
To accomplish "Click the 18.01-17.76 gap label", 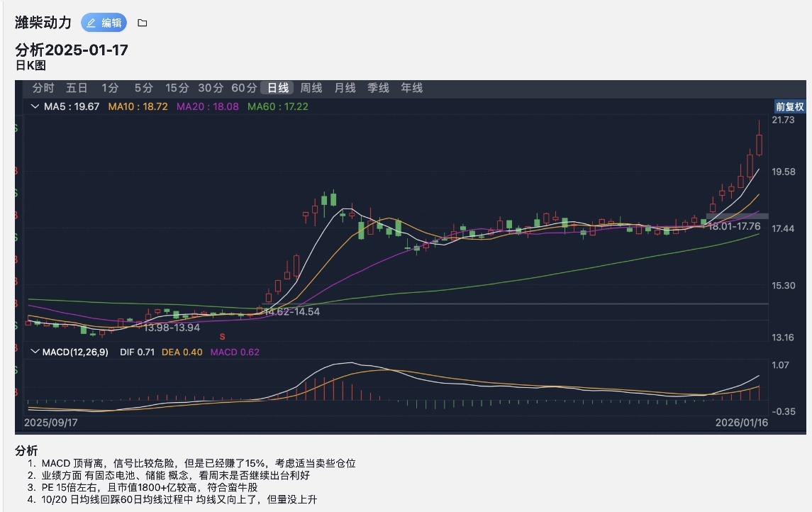I will 734,226.
